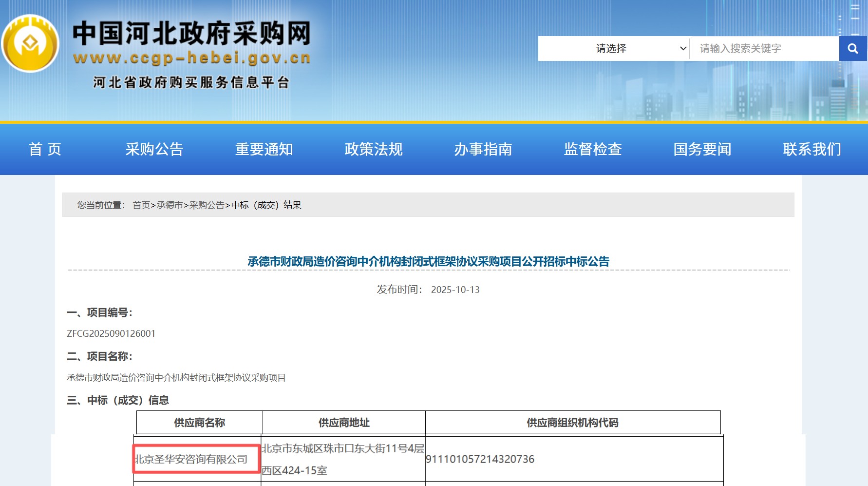Click the 首页 breadcrumb link
This screenshot has width=868, height=486.
141,205
